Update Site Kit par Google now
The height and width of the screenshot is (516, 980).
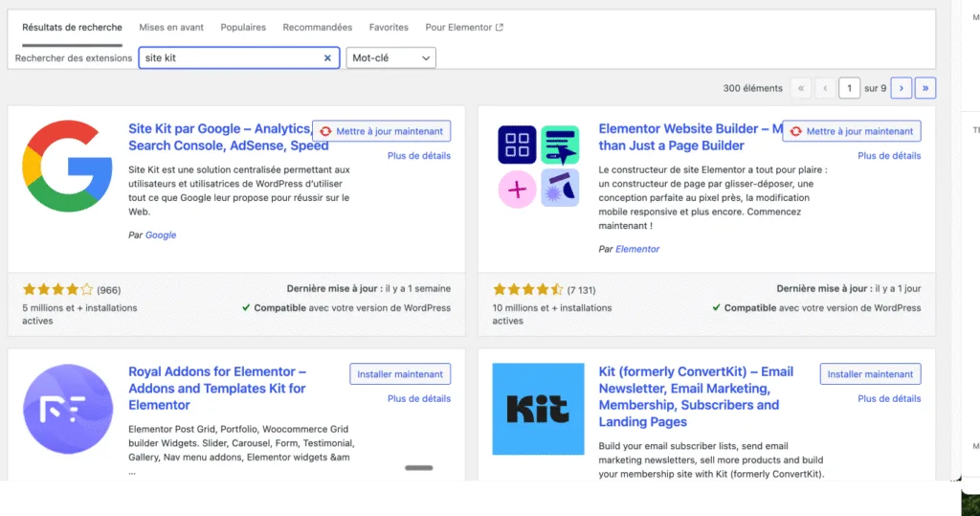381,131
